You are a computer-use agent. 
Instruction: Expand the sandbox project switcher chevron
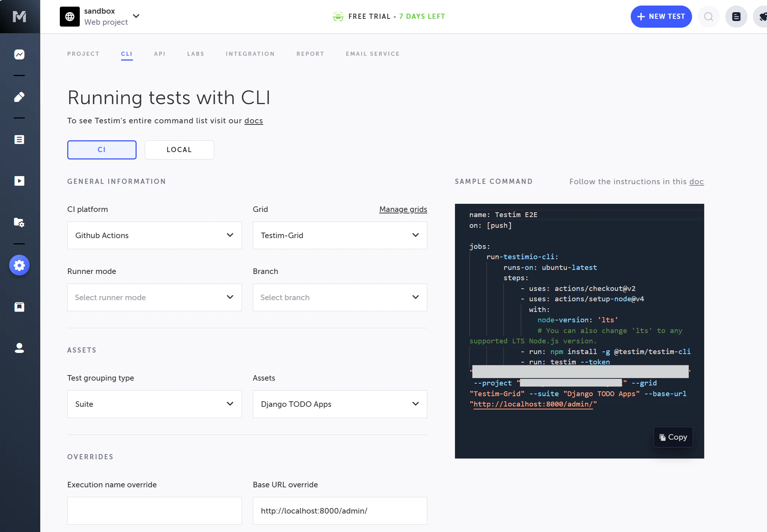(136, 16)
